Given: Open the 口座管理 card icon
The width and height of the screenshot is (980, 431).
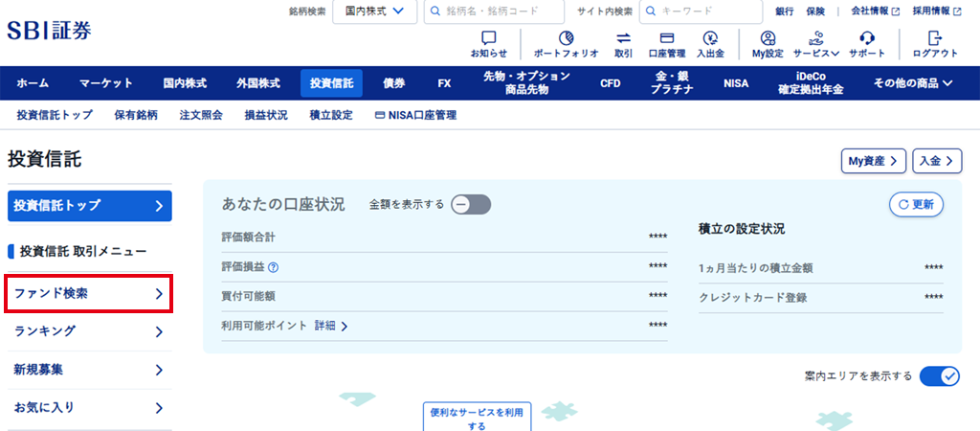Looking at the screenshot, I should click(x=667, y=37).
